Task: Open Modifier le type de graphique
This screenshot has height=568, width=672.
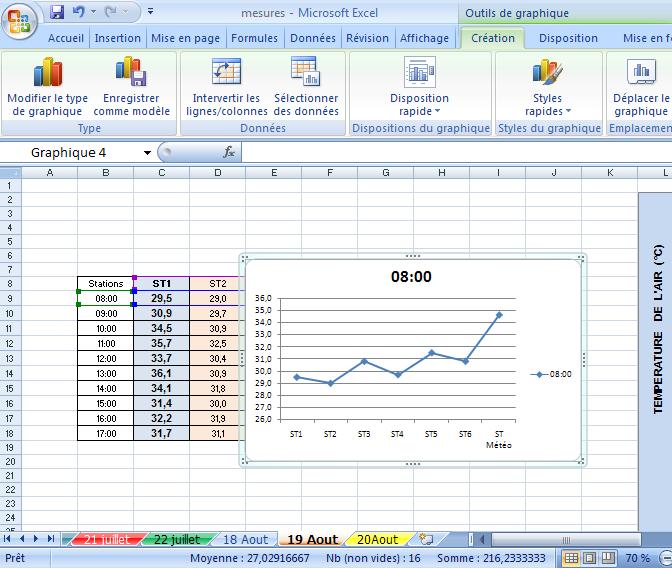Action: (48, 87)
